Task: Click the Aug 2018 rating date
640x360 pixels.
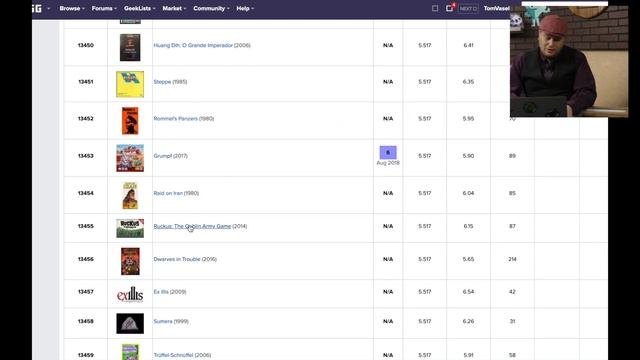Action: pyautogui.click(x=388, y=163)
